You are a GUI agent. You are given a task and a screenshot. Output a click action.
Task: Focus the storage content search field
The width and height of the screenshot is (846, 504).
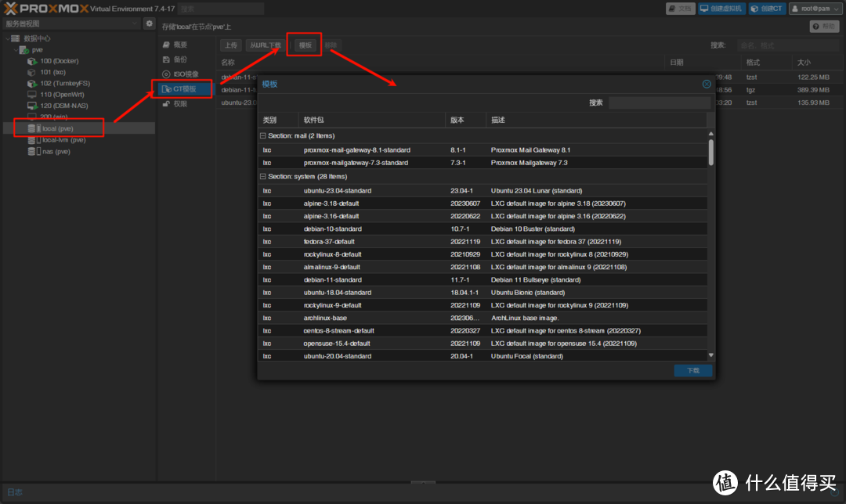(x=789, y=45)
